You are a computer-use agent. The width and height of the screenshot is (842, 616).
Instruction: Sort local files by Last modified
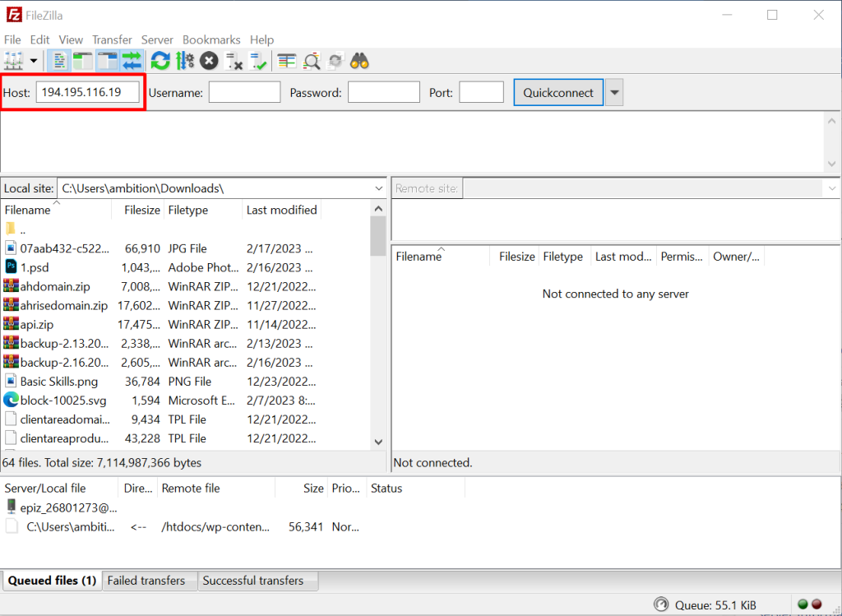click(x=281, y=210)
